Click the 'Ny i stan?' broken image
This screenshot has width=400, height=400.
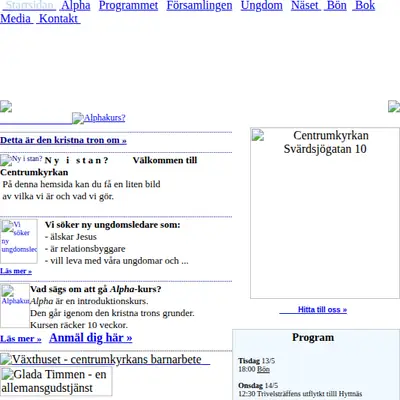click(x=21, y=160)
